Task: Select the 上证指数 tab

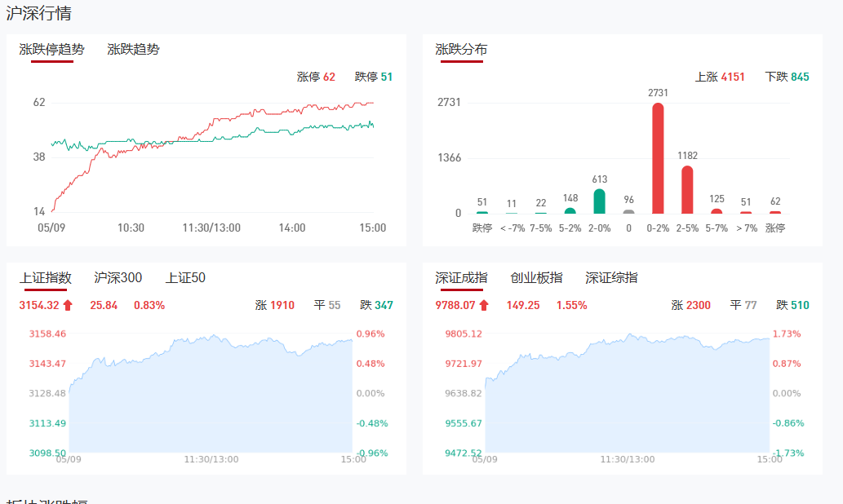Action: pos(45,278)
